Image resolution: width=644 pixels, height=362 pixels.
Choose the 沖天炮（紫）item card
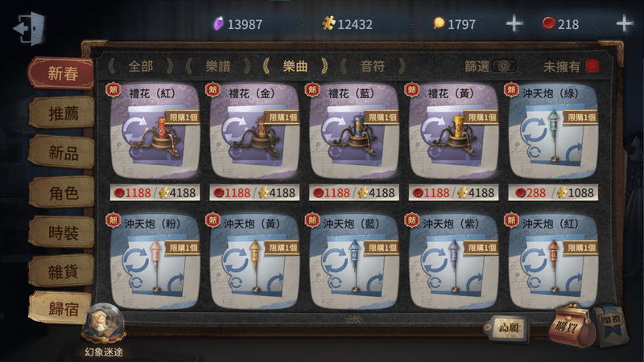pyautogui.click(x=453, y=261)
